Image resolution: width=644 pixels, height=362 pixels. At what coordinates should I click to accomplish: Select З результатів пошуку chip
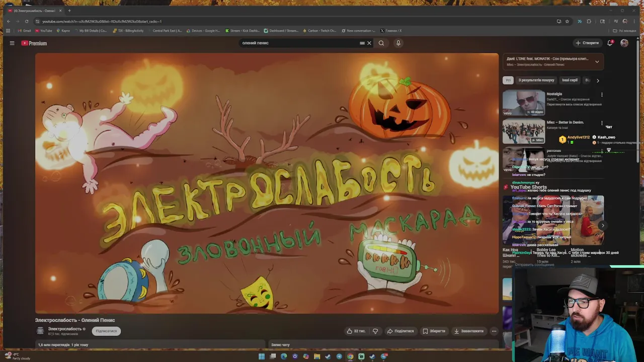(536, 80)
